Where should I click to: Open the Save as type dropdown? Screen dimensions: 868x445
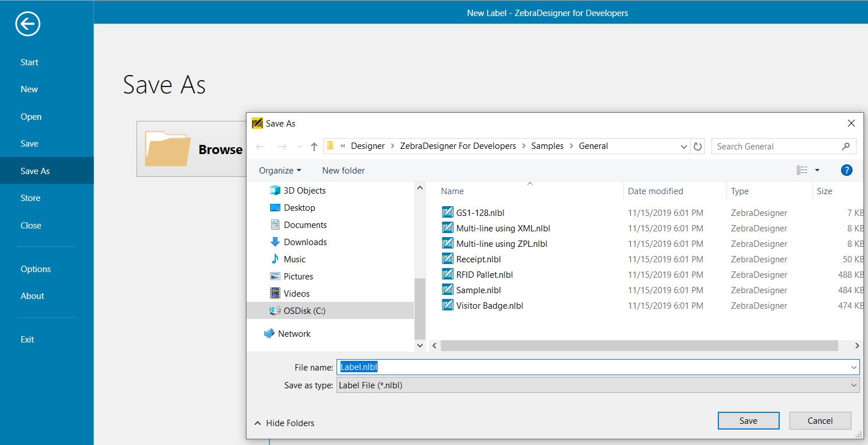coord(854,385)
